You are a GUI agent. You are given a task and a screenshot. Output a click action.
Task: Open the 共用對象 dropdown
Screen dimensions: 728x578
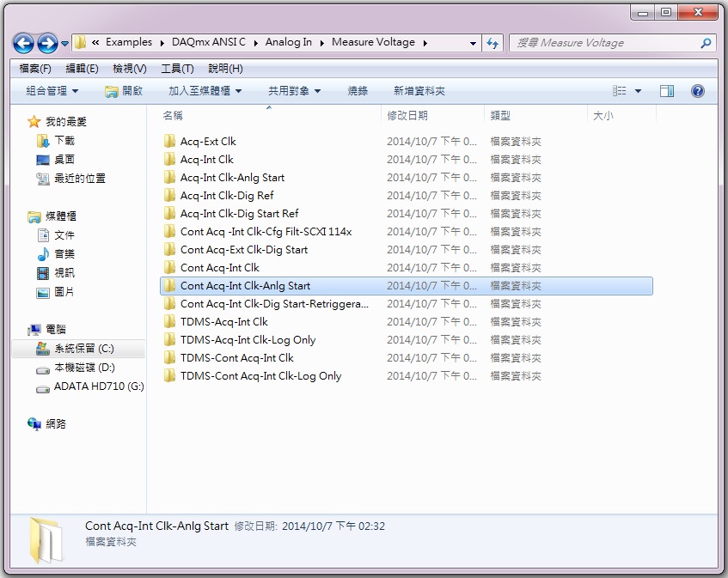pos(294,91)
